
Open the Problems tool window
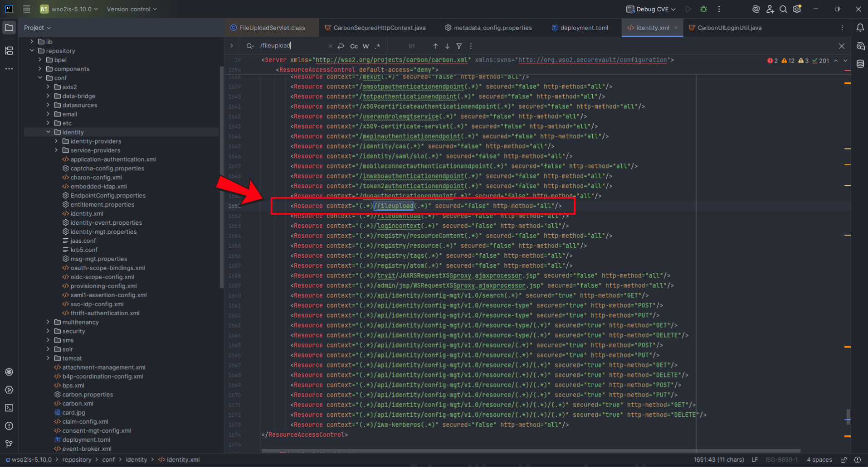9,426
